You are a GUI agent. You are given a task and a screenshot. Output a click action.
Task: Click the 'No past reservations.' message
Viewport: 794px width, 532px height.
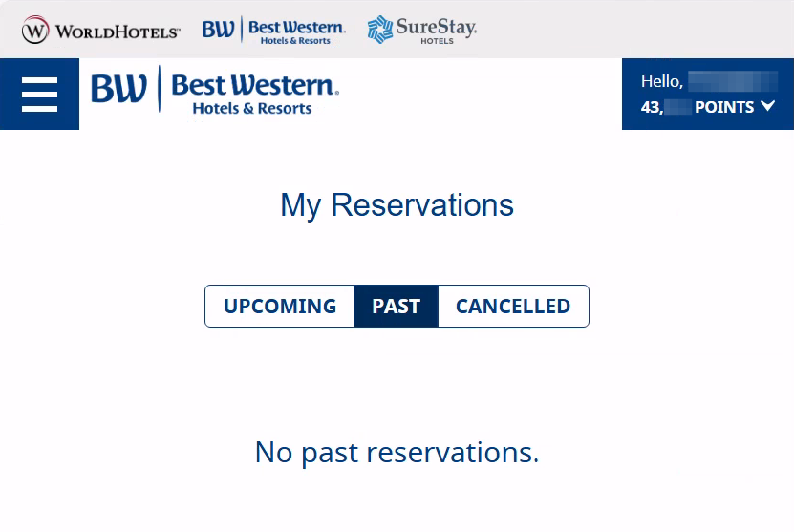point(397,452)
